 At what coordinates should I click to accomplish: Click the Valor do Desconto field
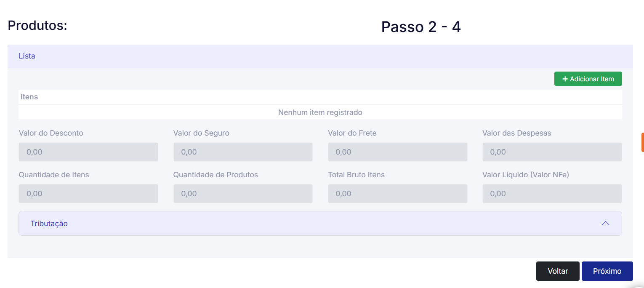(88, 152)
